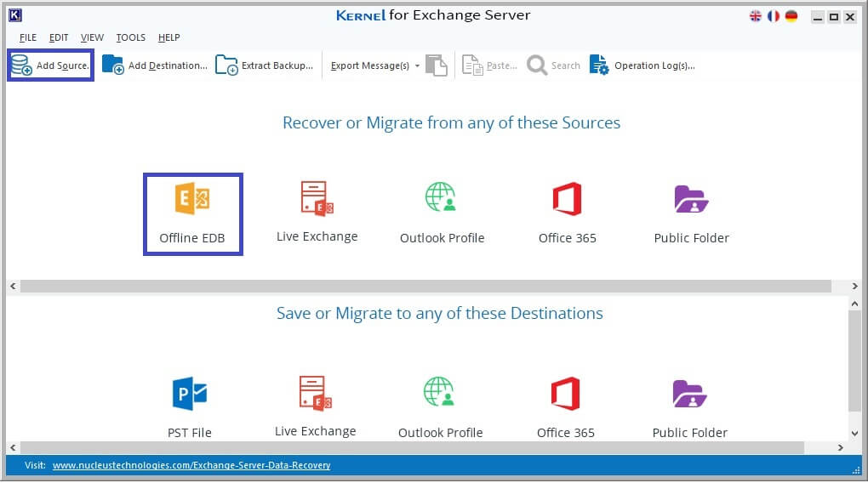Choose Office 365 as the source
This screenshot has height=483, width=868.
[568, 213]
